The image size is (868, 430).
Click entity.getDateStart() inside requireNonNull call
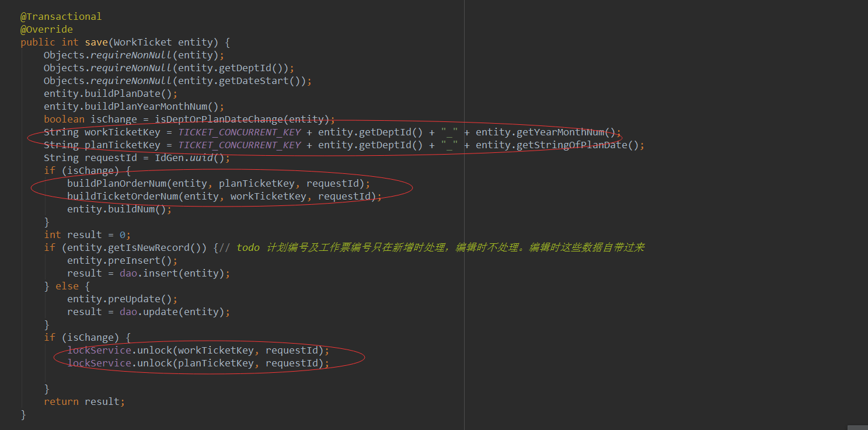click(x=239, y=81)
